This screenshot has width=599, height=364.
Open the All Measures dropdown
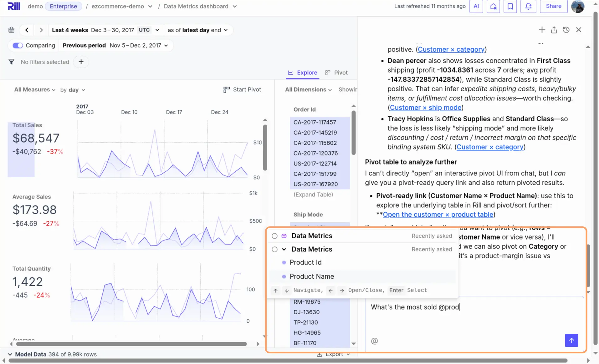[x=35, y=90]
